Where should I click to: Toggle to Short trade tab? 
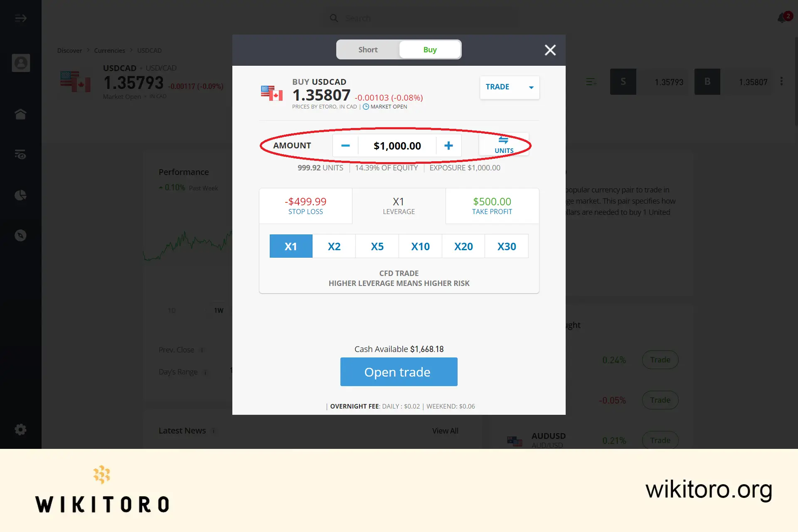(367, 49)
